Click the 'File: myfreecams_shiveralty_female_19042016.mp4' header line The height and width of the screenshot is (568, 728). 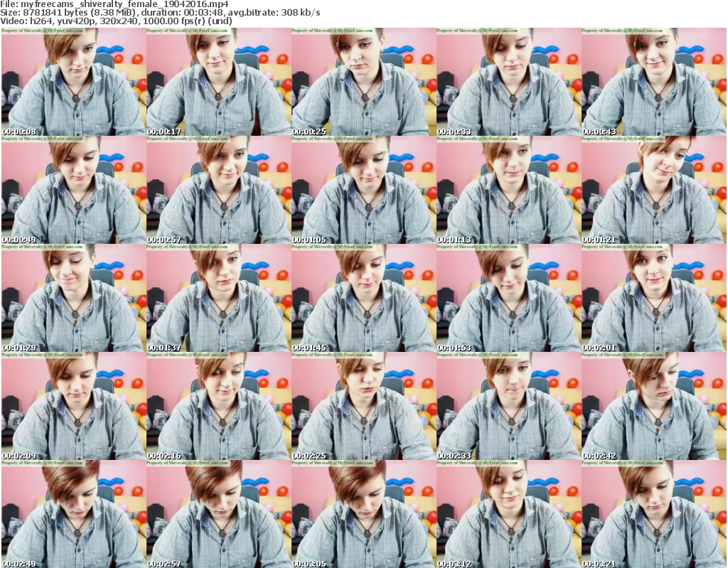(x=114, y=4)
